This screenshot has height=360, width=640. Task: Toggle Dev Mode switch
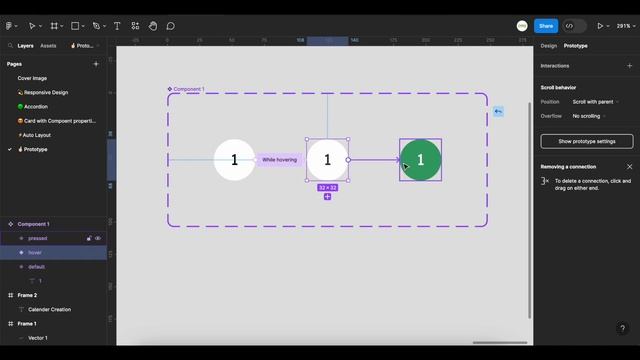click(574, 26)
